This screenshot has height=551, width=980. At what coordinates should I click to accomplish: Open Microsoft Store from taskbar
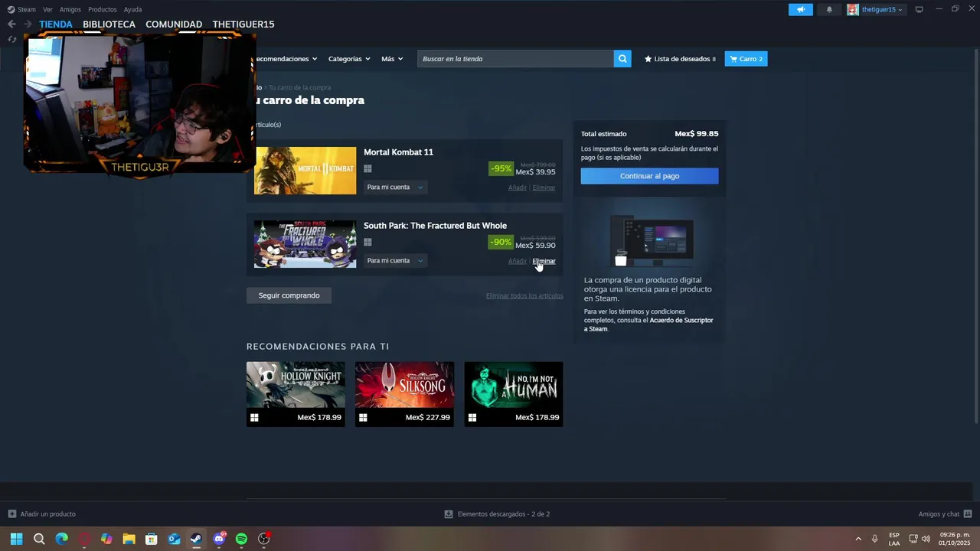[x=152, y=539]
